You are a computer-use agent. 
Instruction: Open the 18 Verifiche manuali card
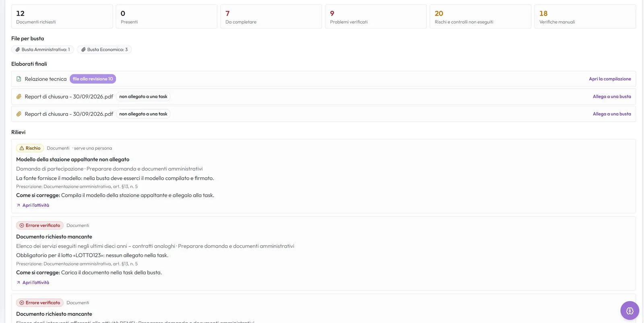click(585, 16)
